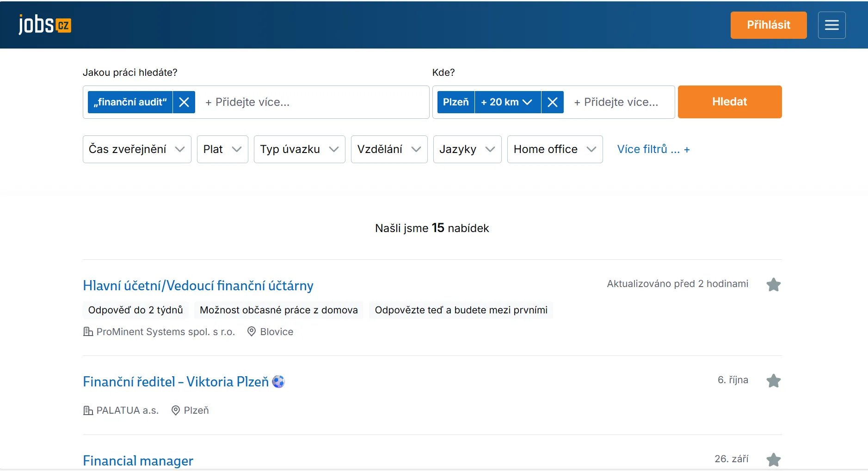This screenshot has height=471, width=868.
Task: Click the company icon for PALATUA a.s.
Action: (x=88, y=410)
